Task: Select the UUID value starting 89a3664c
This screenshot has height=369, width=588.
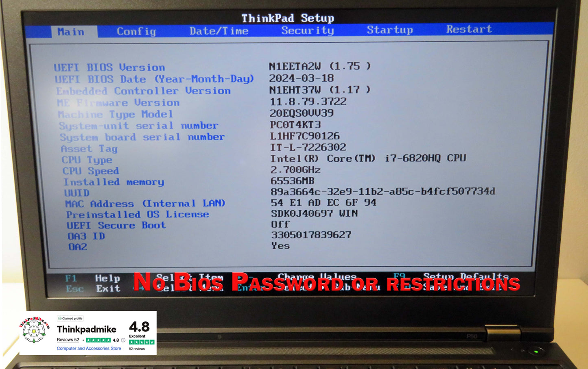Action: [383, 191]
